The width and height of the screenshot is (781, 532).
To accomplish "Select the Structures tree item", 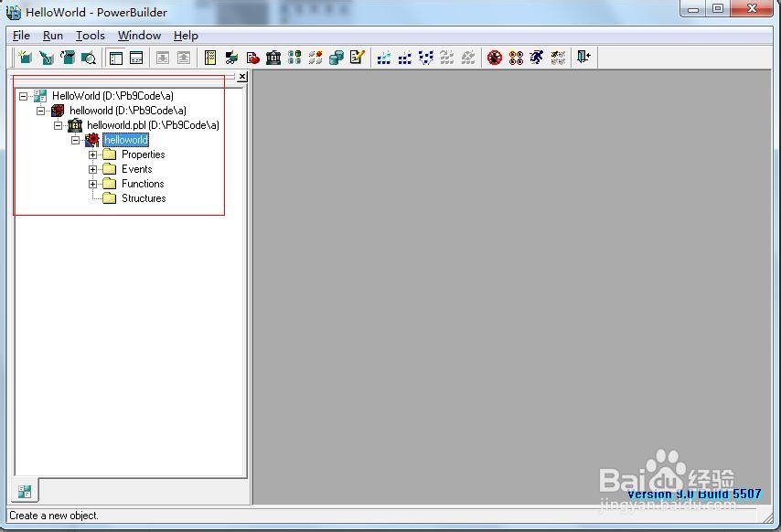I will pos(144,198).
